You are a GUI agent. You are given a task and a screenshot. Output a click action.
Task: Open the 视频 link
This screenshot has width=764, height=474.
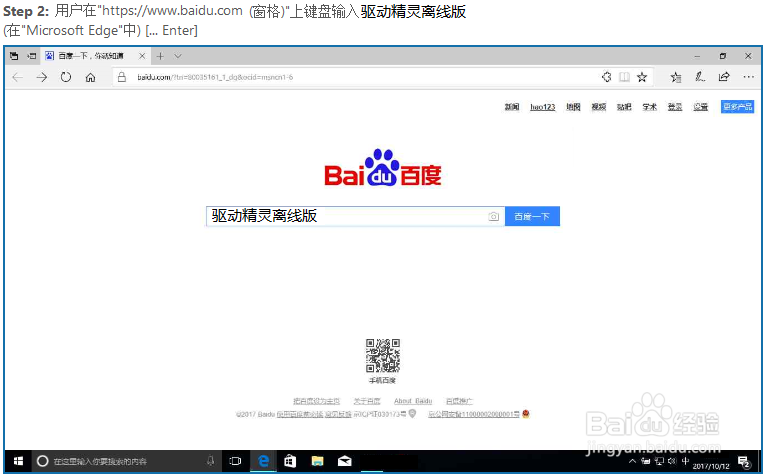coord(598,107)
